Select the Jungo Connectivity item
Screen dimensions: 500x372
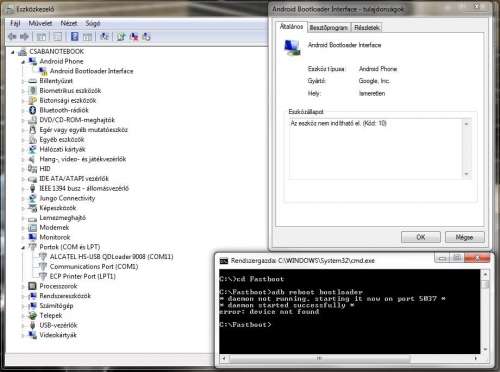(x=67, y=198)
